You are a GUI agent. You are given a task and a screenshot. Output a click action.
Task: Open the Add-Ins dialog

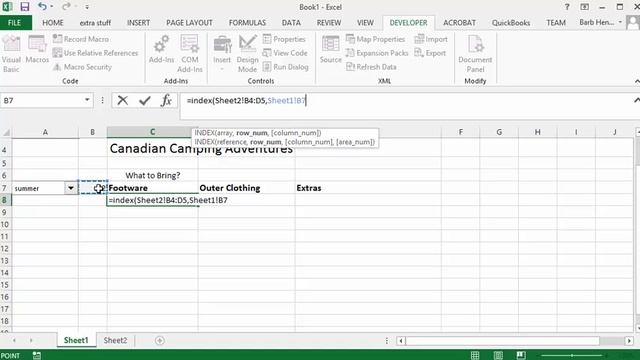(x=161, y=49)
